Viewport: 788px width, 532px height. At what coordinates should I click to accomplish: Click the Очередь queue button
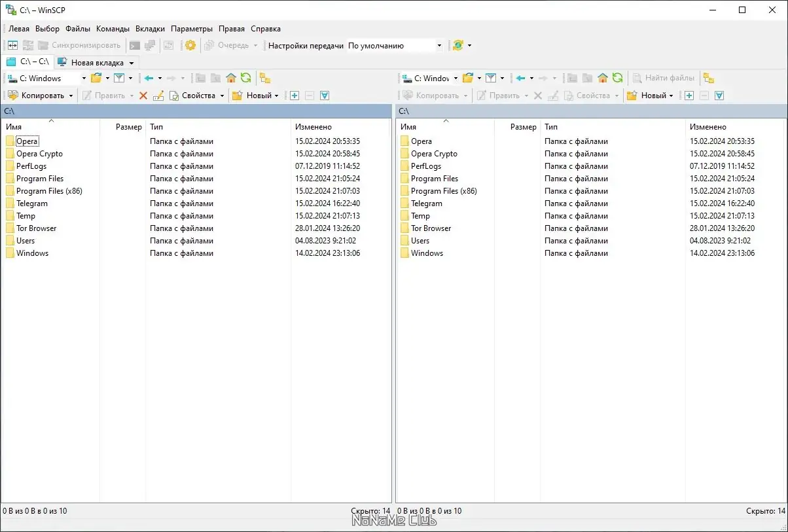pyautogui.click(x=228, y=45)
